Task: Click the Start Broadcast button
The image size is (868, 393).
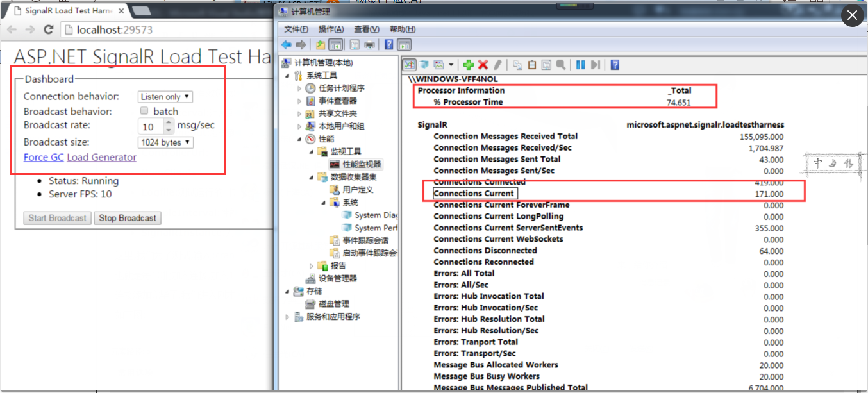Action: 58,218
